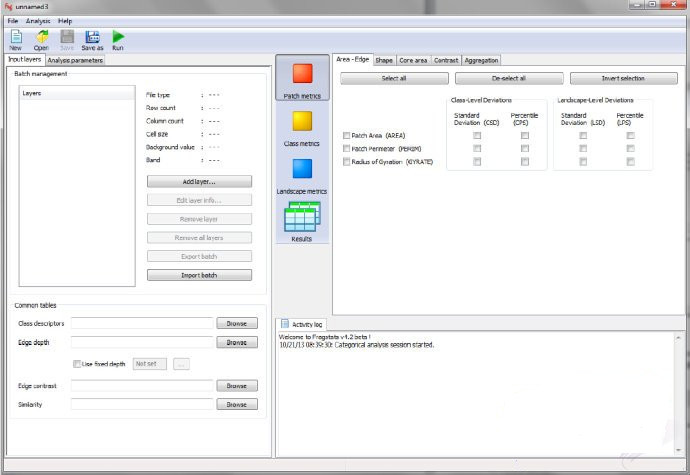
Task: Check Patch Perimeter (PERIM) metric
Action: click(x=346, y=148)
